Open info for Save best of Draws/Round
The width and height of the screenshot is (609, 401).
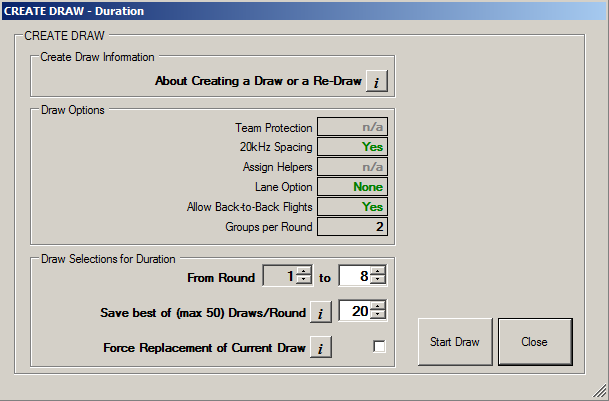click(x=321, y=312)
